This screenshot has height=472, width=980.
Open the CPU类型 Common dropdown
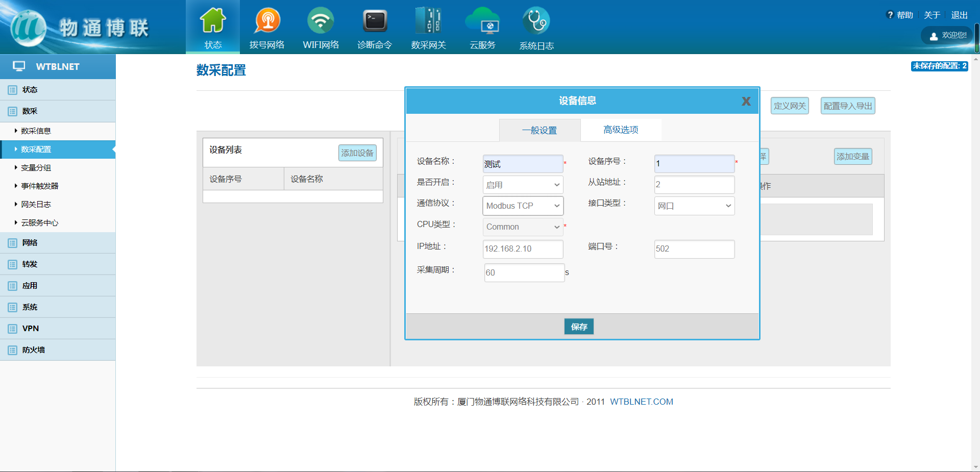pyautogui.click(x=523, y=227)
